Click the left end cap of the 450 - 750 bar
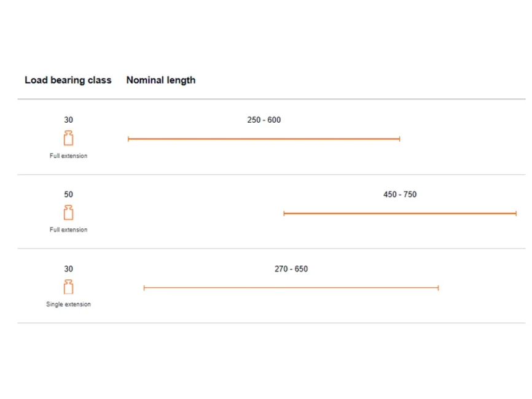The image size is (532, 399). [284, 213]
